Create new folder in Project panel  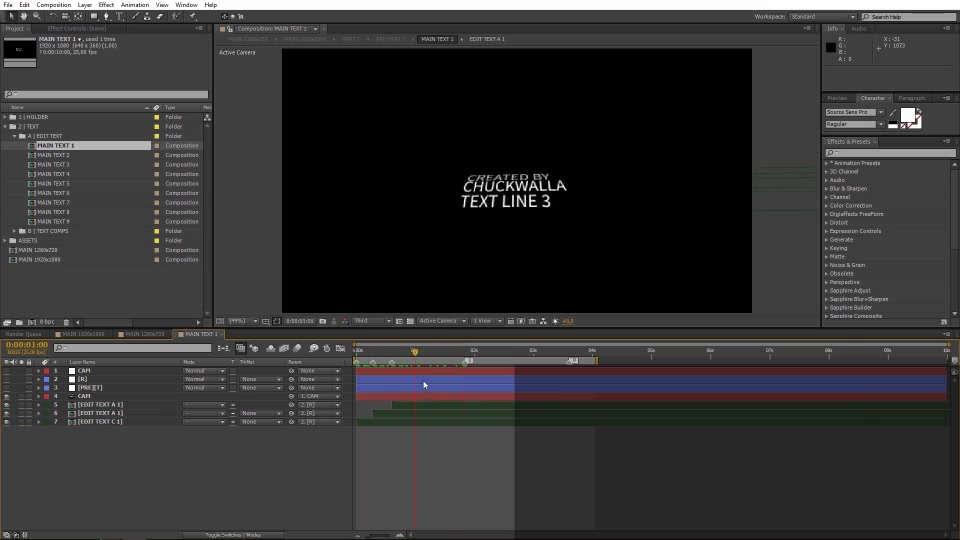point(19,323)
